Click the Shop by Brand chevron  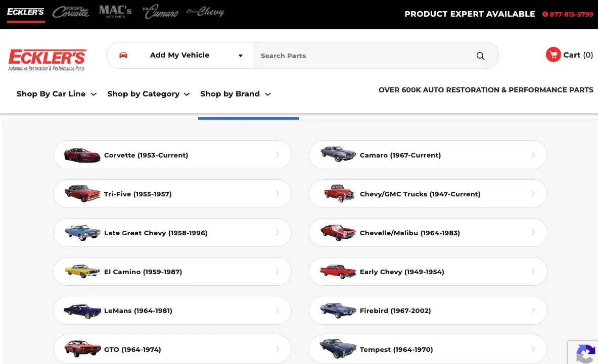click(268, 94)
